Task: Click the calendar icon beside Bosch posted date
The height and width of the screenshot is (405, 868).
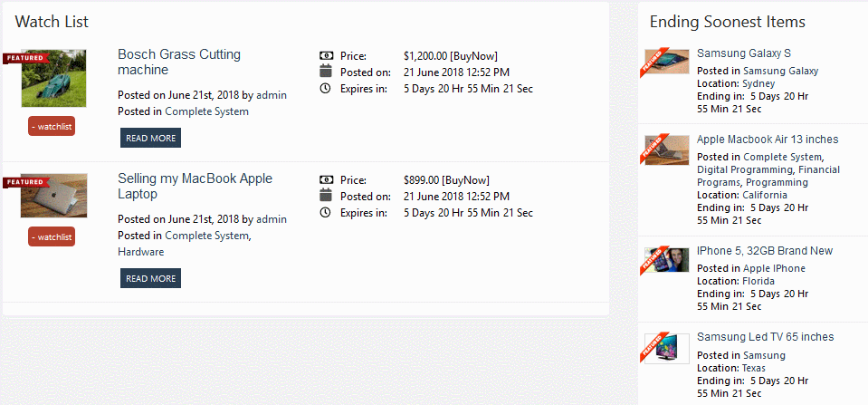Action: point(326,71)
